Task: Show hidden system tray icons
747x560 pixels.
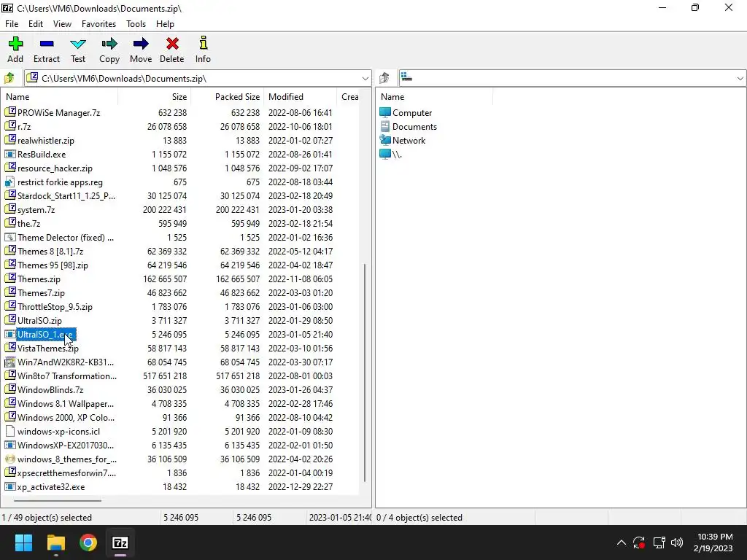Action: (x=622, y=542)
